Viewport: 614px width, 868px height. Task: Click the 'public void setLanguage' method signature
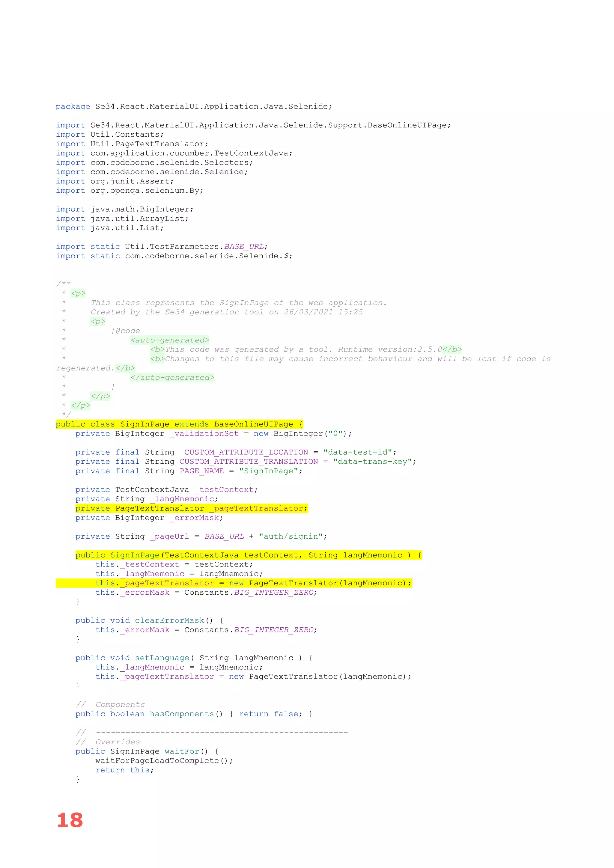(194, 658)
